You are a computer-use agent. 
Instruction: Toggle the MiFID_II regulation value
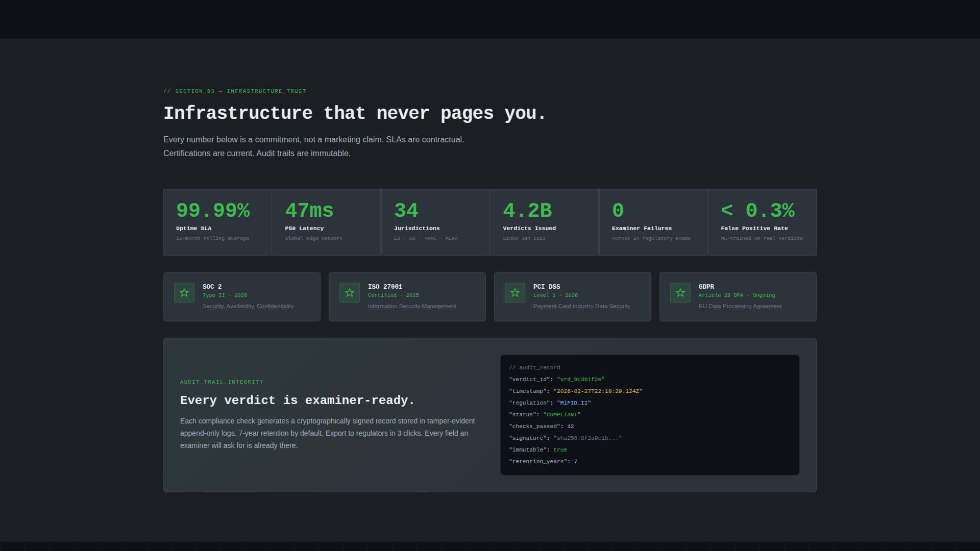tap(574, 403)
